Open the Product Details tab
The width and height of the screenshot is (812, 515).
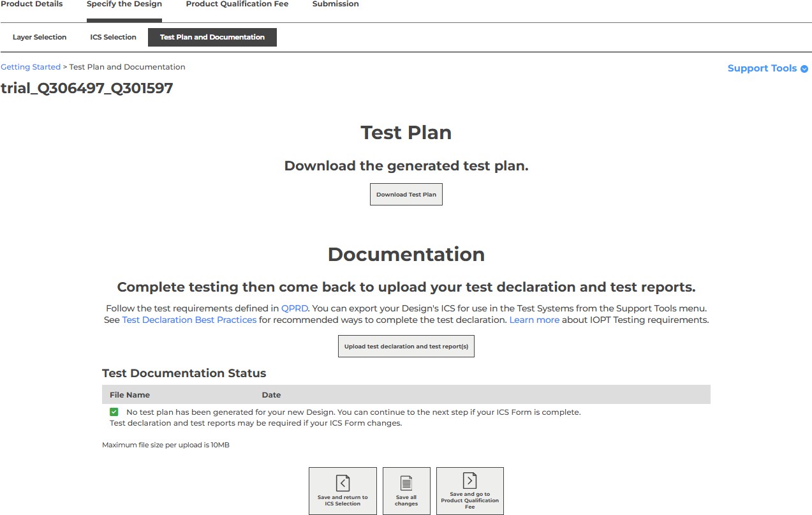click(32, 4)
